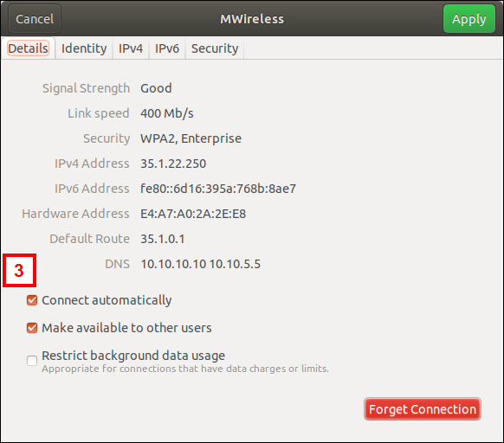Click the Default Route value 35.1.0.1
The height and width of the screenshot is (443, 504).
coord(163,239)
